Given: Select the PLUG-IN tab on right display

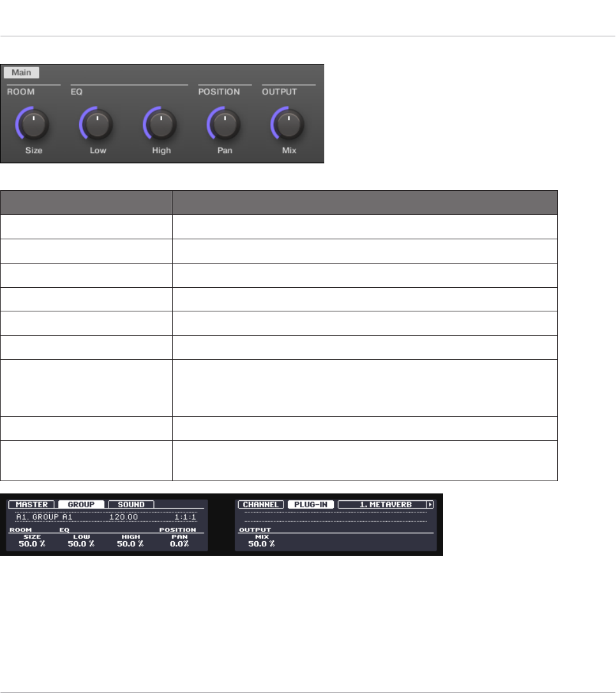Looking at the screenshot, I should 310,504.
